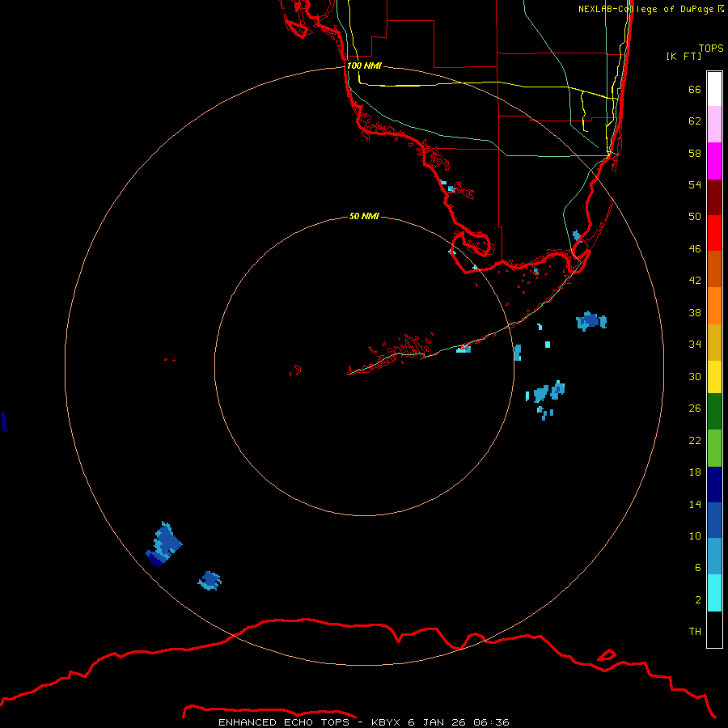This screenshot has height=728, width=728.
Task: Choose the dark red legend swatch
Action: click(714, 197)
